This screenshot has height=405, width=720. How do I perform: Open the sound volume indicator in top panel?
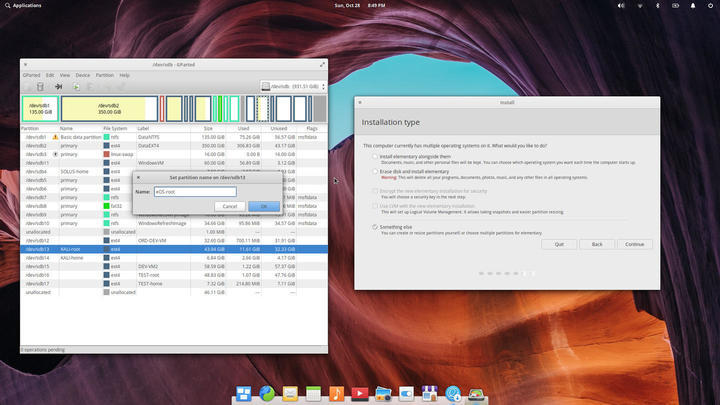pyautogui.click(x=621, y=6)
